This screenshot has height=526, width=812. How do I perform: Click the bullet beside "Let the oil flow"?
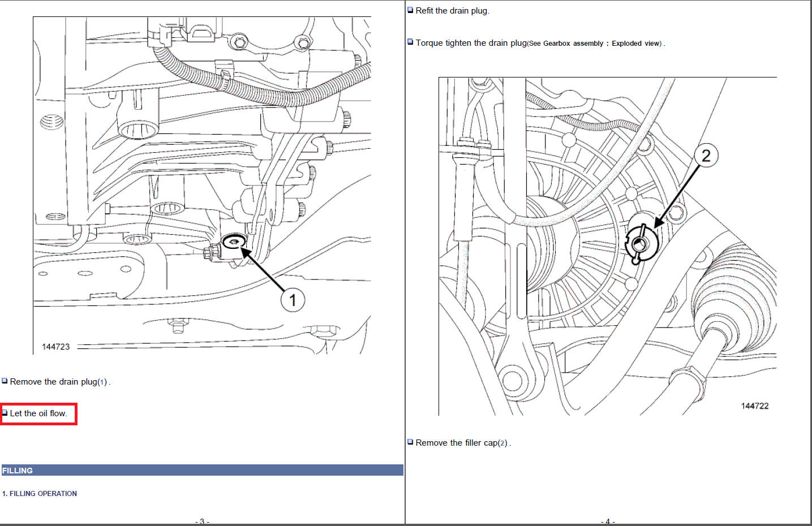point(5,413)
